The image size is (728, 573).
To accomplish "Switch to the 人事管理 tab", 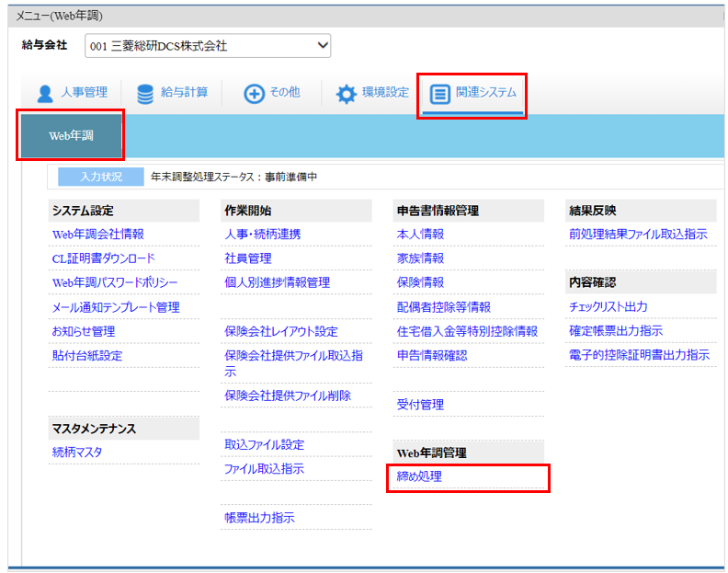I will (x=73, y=93).
